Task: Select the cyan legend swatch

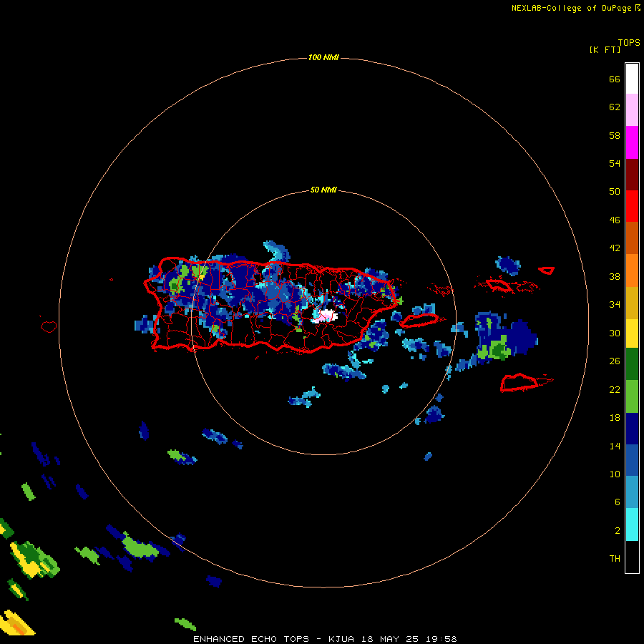Action: click(x=632, y=525)
